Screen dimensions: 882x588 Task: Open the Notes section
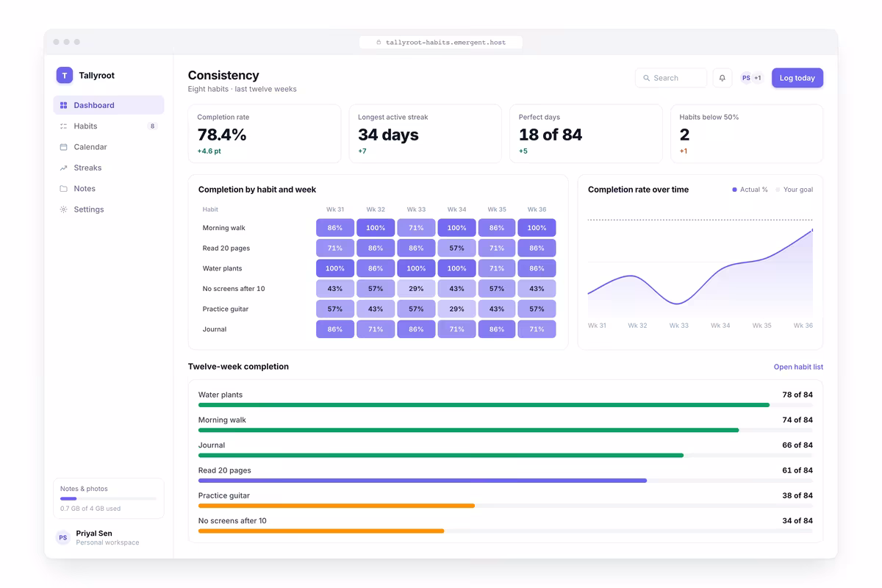(x=109, y=189)
